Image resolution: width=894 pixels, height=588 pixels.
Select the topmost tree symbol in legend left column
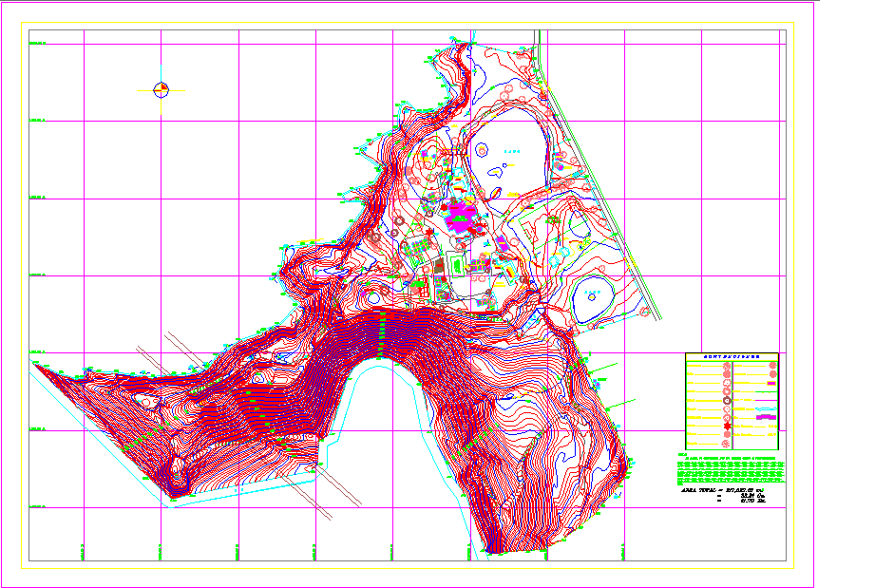[727, 366]
